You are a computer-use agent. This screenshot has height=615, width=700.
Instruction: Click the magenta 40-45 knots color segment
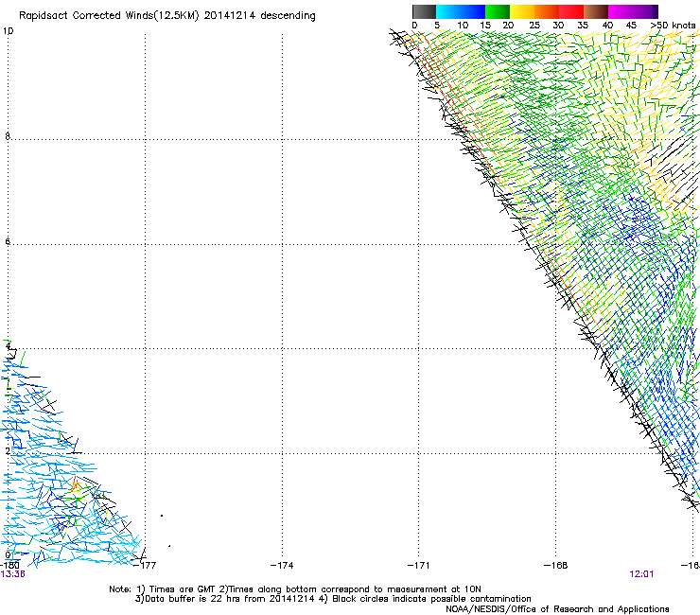[621, 11]
